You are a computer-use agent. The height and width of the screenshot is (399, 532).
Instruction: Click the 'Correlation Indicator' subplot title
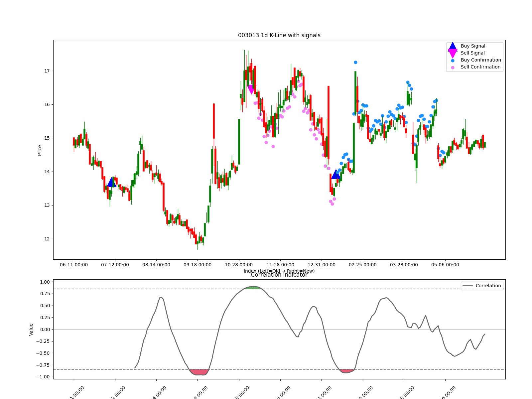point(279,275)
